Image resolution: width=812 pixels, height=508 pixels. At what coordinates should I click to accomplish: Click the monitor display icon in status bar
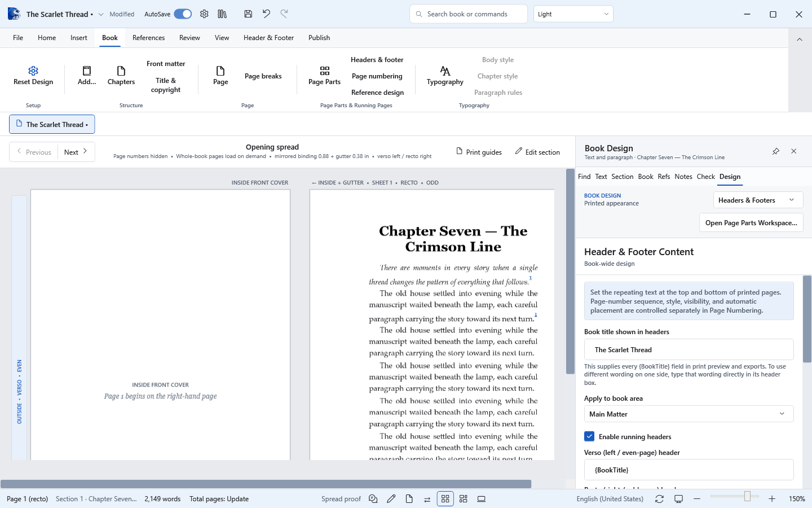point(679,499)
